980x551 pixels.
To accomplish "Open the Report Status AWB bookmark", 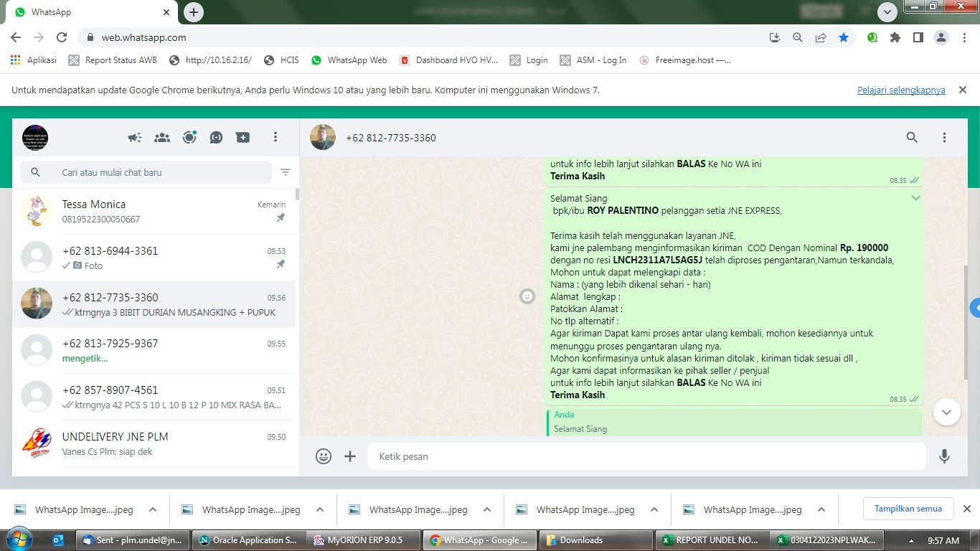I will point(113,60).
